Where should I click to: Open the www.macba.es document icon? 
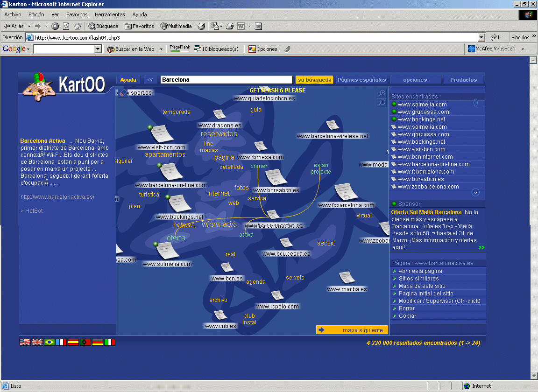pos(345,278)
